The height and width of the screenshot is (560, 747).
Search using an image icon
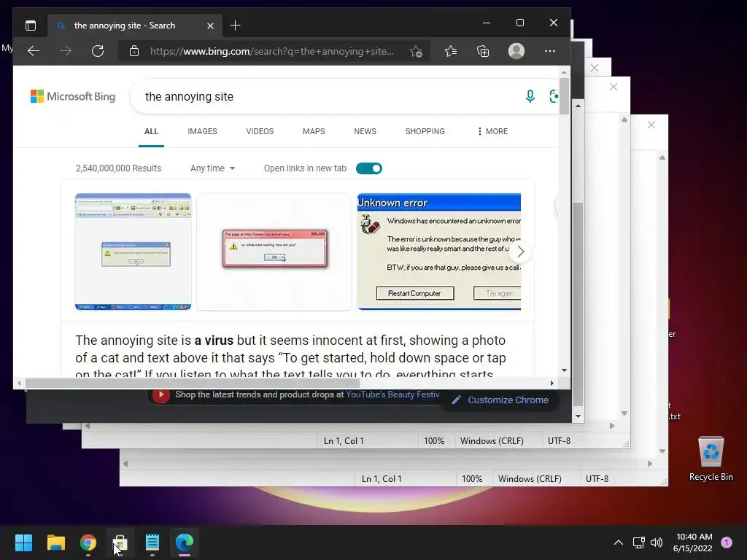554,96
